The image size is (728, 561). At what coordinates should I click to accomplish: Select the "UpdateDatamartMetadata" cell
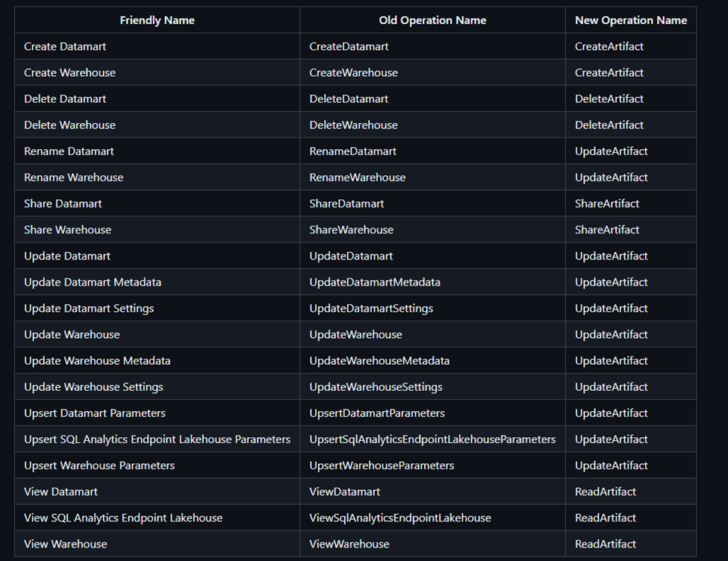[374, 282]
